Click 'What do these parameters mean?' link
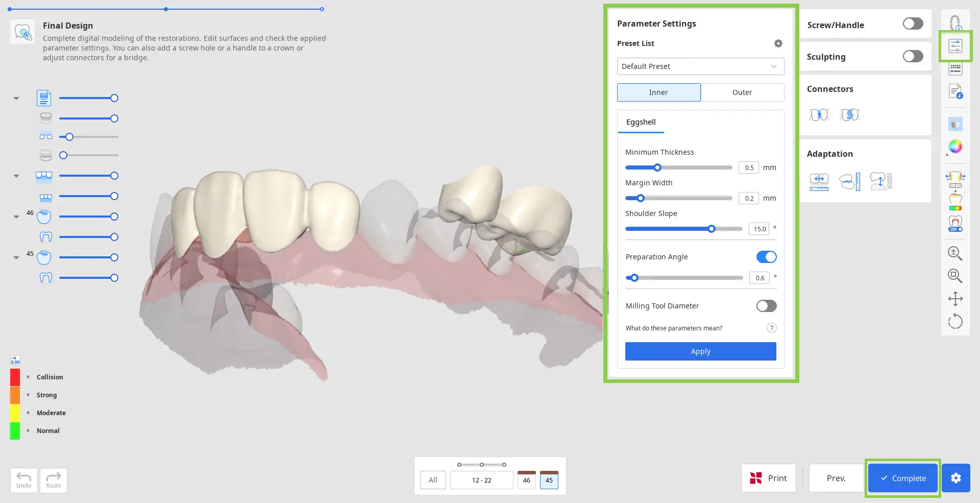 674,328
